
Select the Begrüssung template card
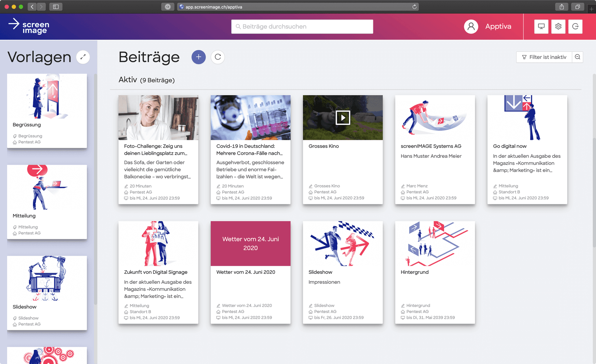(47, 111)
